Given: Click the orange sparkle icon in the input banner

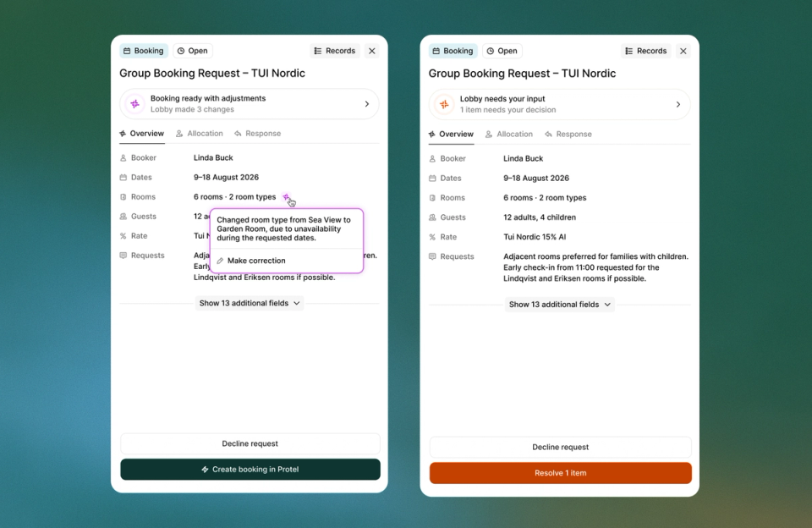Looking at the screenshot, I should click(x=444, y=104).
